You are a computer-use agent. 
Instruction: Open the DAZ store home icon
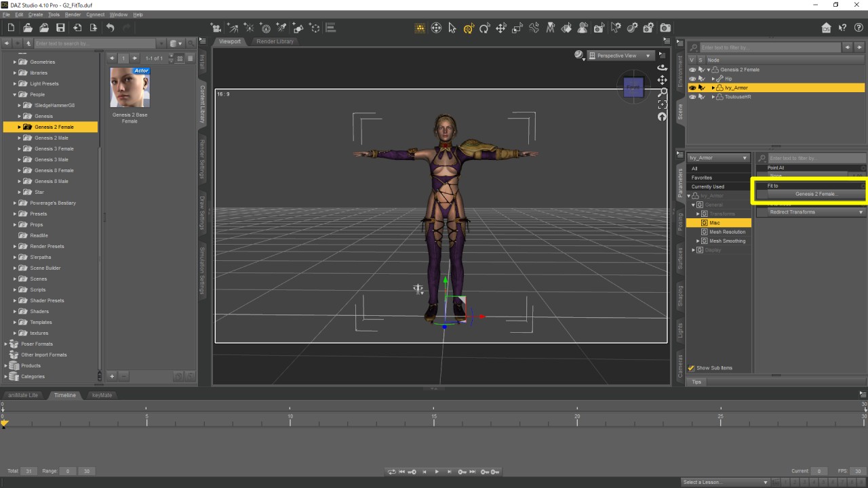pyautogui.click(x=826, y=28)
